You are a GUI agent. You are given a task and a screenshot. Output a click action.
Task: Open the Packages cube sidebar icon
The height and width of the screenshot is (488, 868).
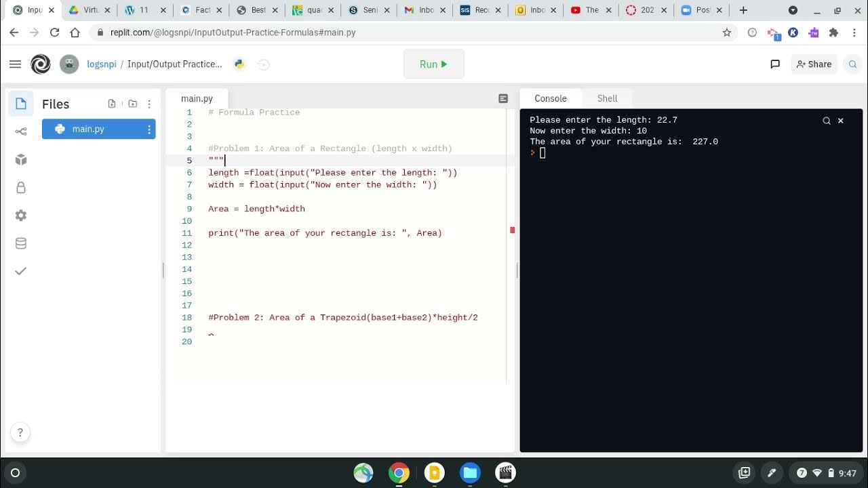point(21,159)
